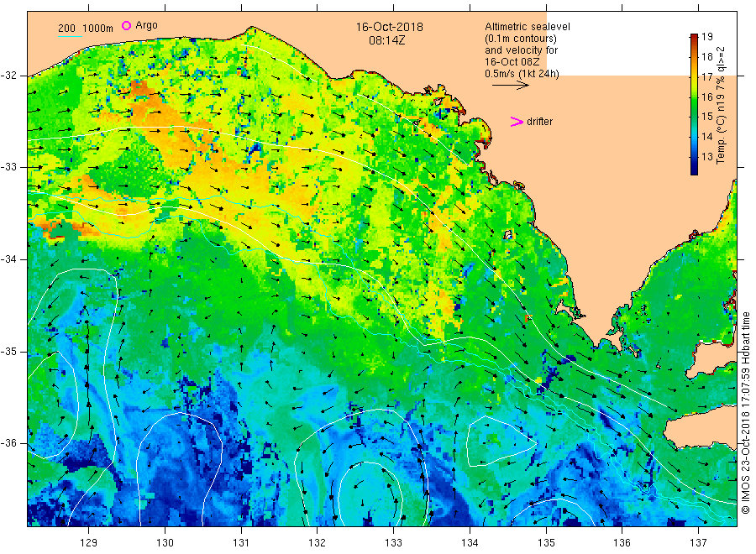The image size is (756, 554).
Task: Click the color bar value 13
Action: [x=706, y=157]
